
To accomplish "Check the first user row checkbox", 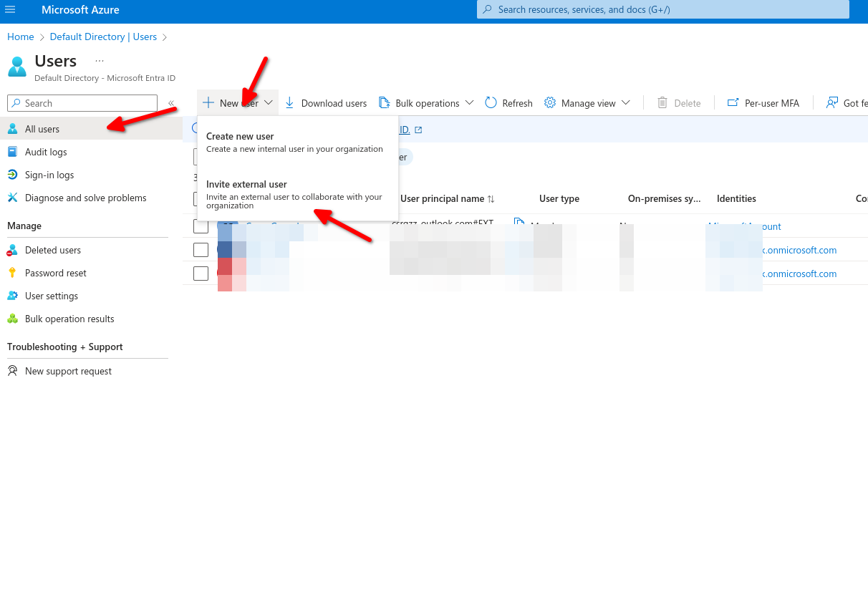I will (201, 226).
